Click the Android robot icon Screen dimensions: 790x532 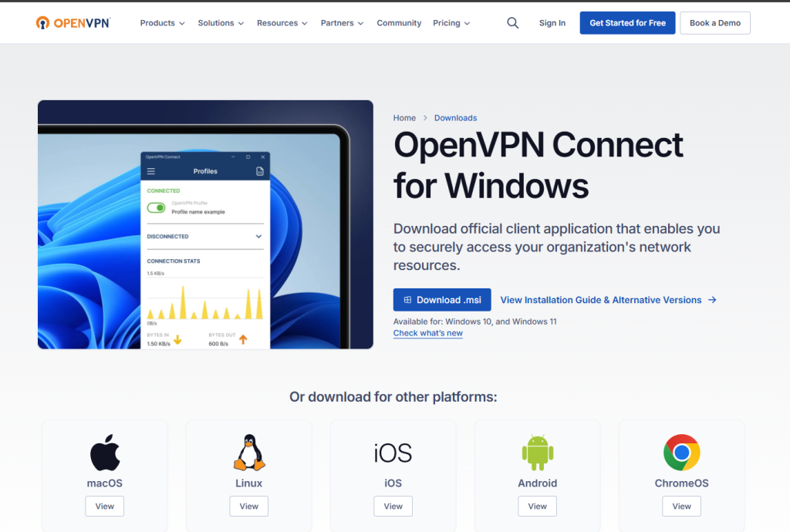pyautogui.click(x=538, y=453)
